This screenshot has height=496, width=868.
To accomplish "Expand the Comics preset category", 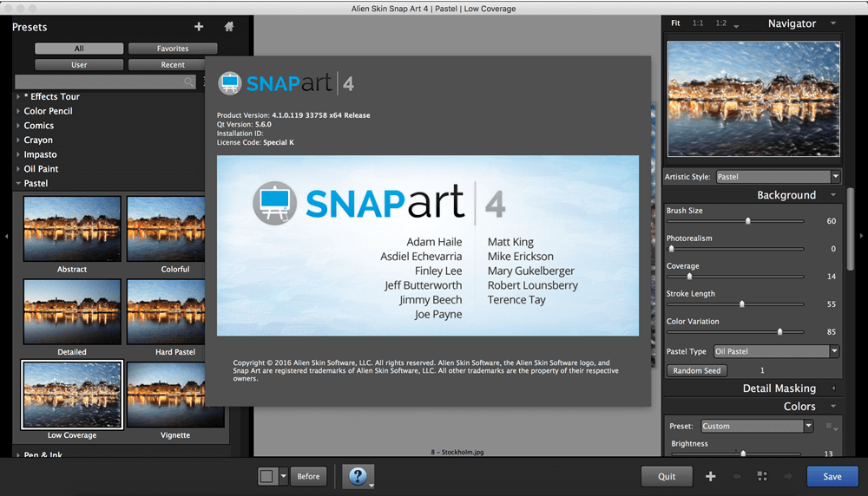I will tap(18, 126).
